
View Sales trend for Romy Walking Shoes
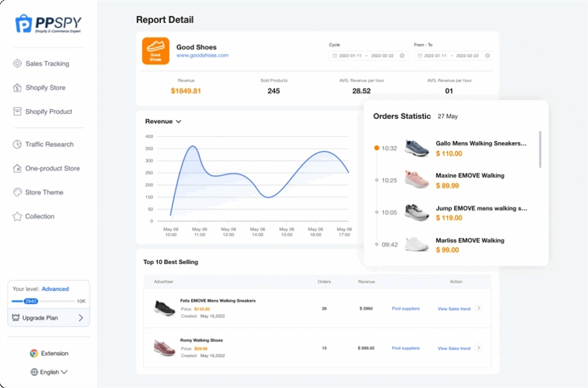pyautogui.click(x=454, y=348)
